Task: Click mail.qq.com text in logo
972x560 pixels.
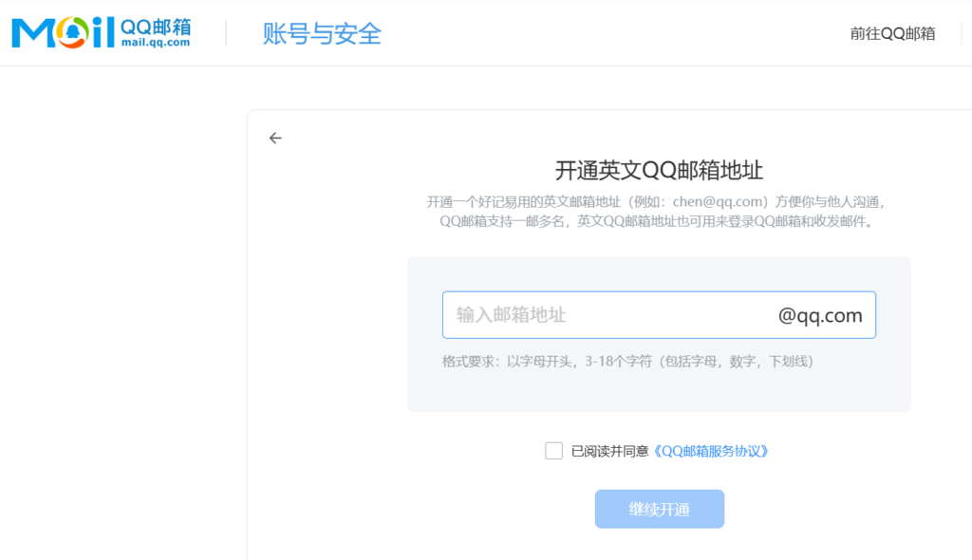Action: pos(156,42)
